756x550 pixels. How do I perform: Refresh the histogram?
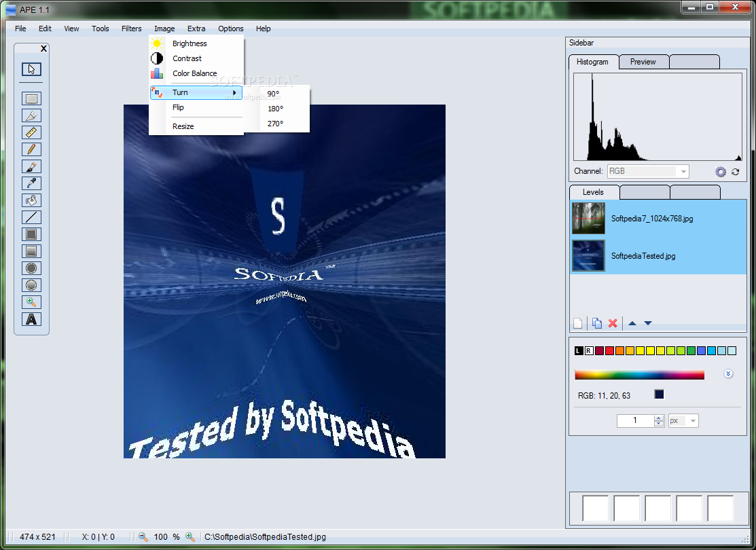(735, 172)
